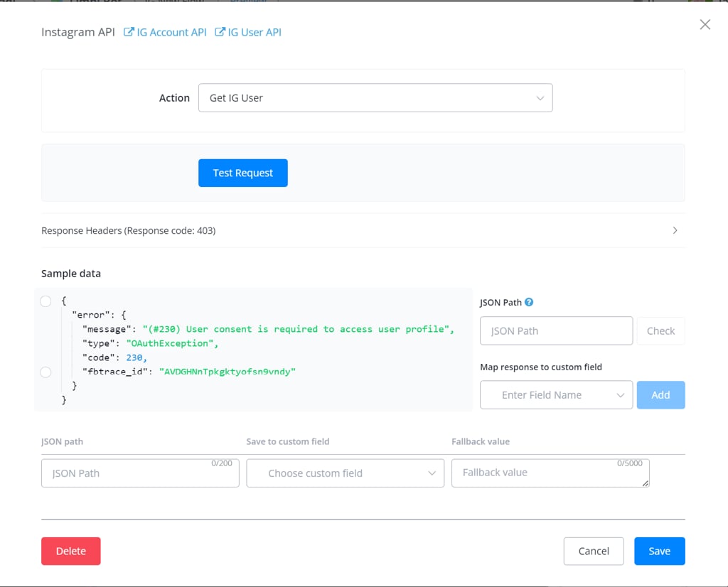This screenshot has height=587, width=728.
Task: Click the "error" key in sample data
Action: click(x=90, y=315)
